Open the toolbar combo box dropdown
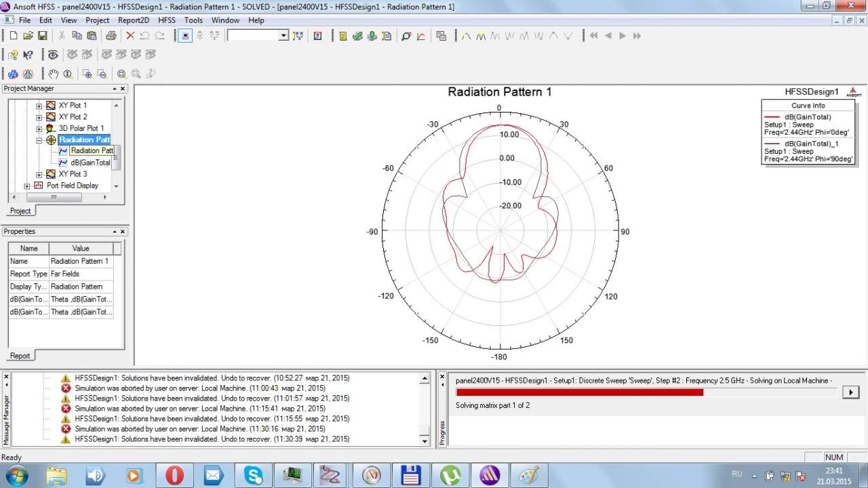Screen dimensions: 868x488 283,36
